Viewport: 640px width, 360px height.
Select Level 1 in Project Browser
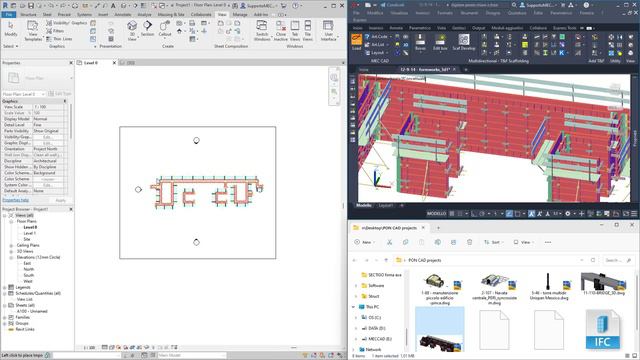click(x=29, y=233)
